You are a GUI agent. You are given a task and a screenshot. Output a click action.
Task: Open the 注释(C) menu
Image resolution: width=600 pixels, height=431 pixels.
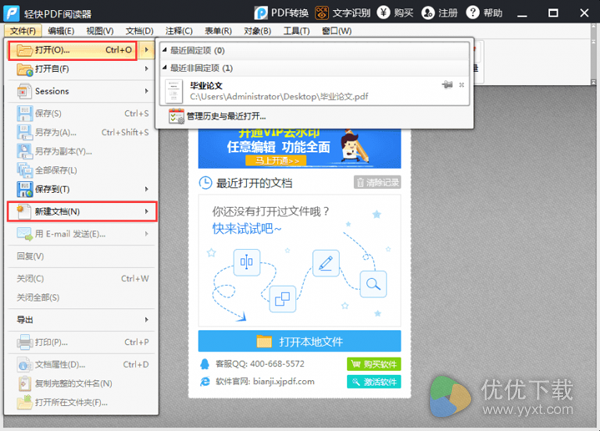point(179,31)
